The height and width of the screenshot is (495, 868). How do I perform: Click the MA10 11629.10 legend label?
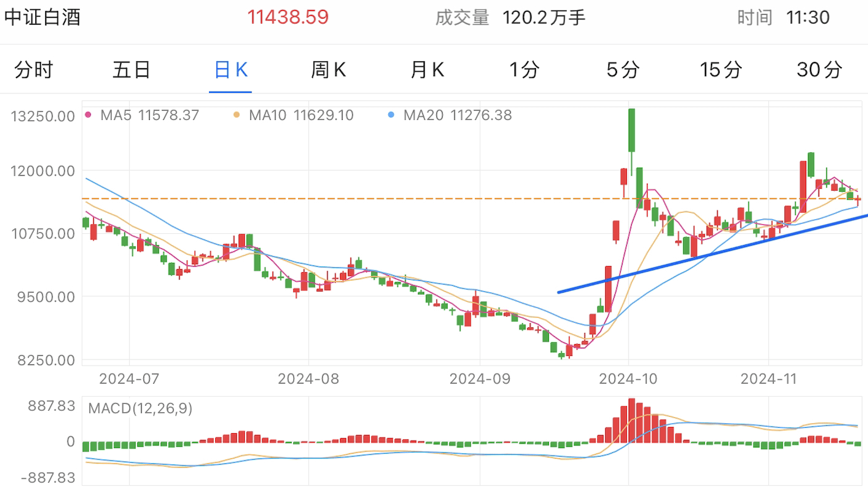pyautogui.click(x=301, y=115)
